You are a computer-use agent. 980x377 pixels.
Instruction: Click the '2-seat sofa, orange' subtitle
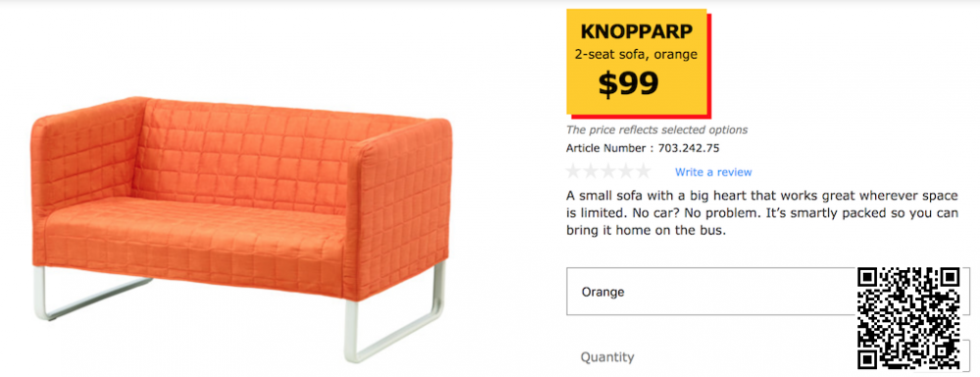[x=636, y=54]
